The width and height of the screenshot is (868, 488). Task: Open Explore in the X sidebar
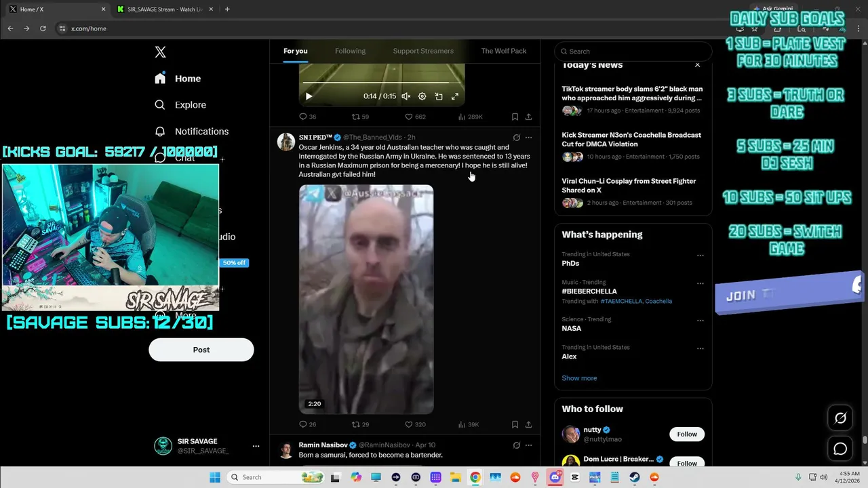click(x=180, y=105)
